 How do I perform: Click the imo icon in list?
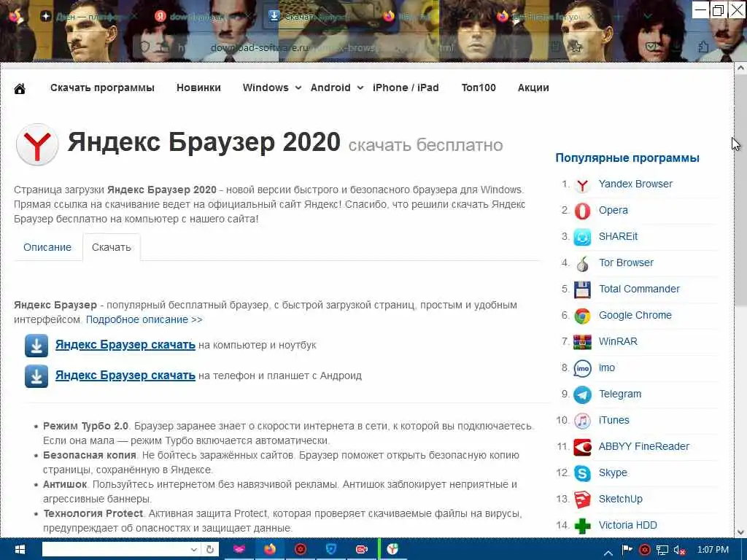(x=582, y=368)
